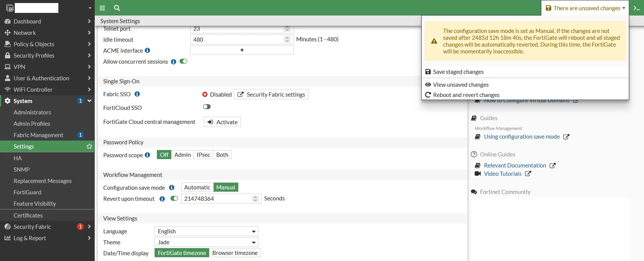Image resolution: width=644 pixels, height=261 pixels.
Task: Click the Log & Report chart icon
Action: tap(8, 238)
